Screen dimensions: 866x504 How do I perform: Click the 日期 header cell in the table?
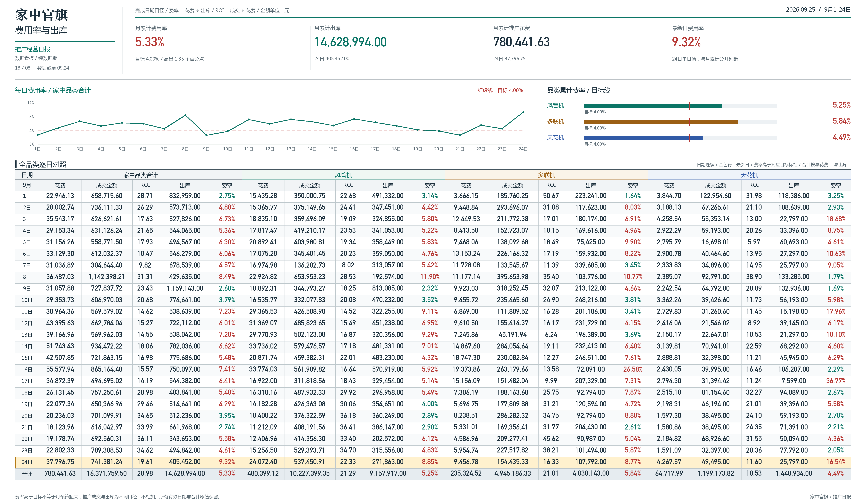click(27, 175)
